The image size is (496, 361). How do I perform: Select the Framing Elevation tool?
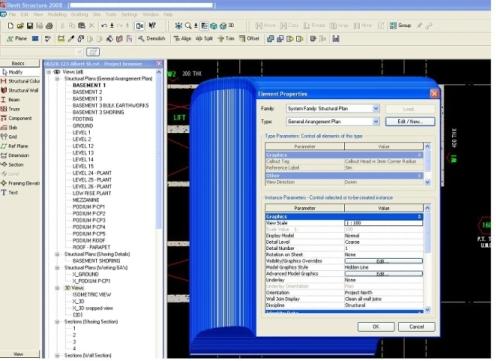tap(20, 183)
